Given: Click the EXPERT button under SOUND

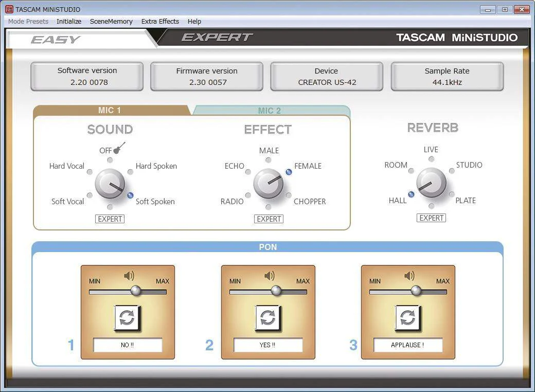Looking at the screenshot, I should [x=110, y=219].
